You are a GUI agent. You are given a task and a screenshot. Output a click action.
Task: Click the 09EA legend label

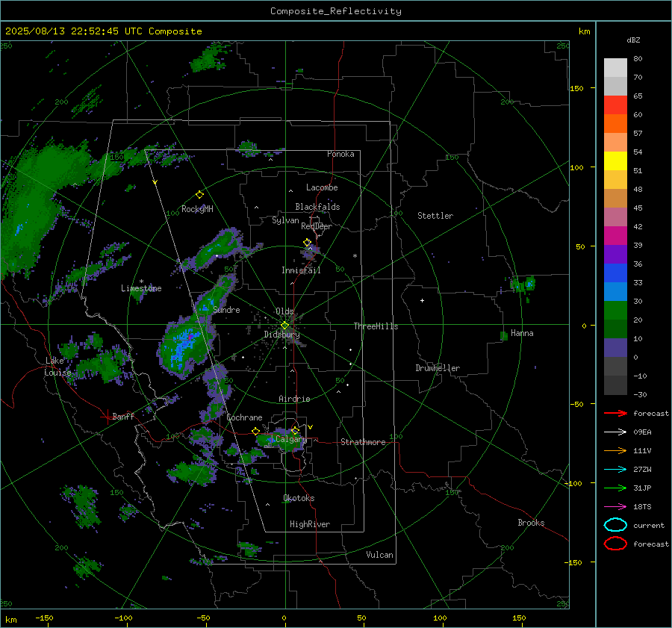coord(642,432)
